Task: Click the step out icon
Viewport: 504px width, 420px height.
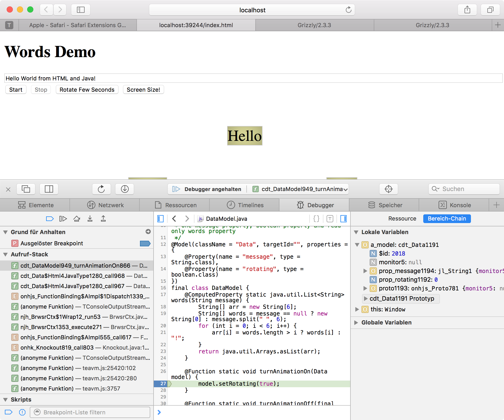Action: pyautogui.click(x=103, y=219)
